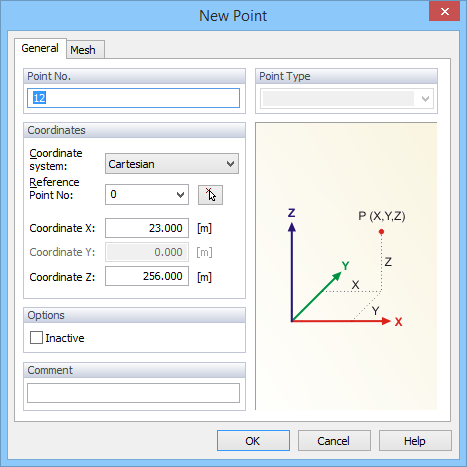467x467 pixels.
Task: Open Help for this dialog
Action: click(415, 441)
